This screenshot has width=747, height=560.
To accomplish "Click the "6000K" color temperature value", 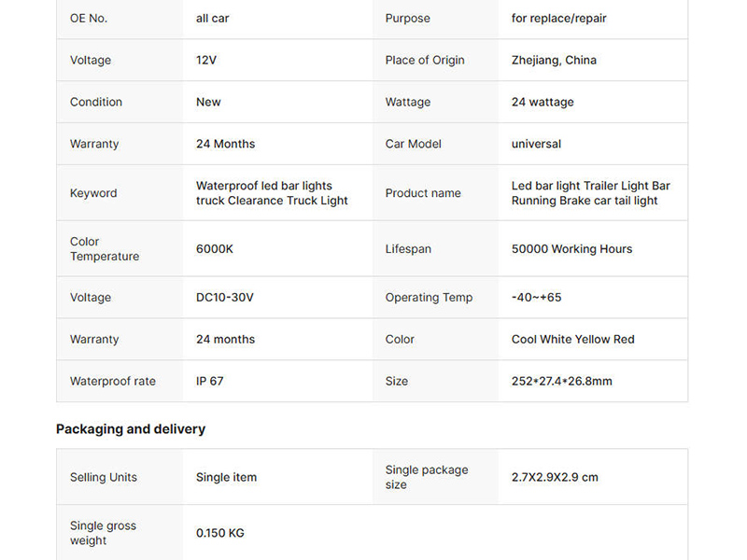I will pyautogui.click(x=216, y=249).
